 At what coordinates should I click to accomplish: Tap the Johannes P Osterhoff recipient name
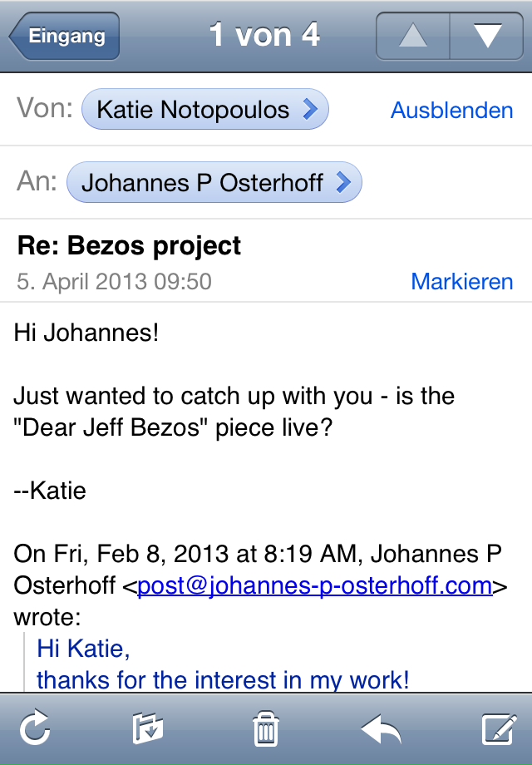click(202, 183)
